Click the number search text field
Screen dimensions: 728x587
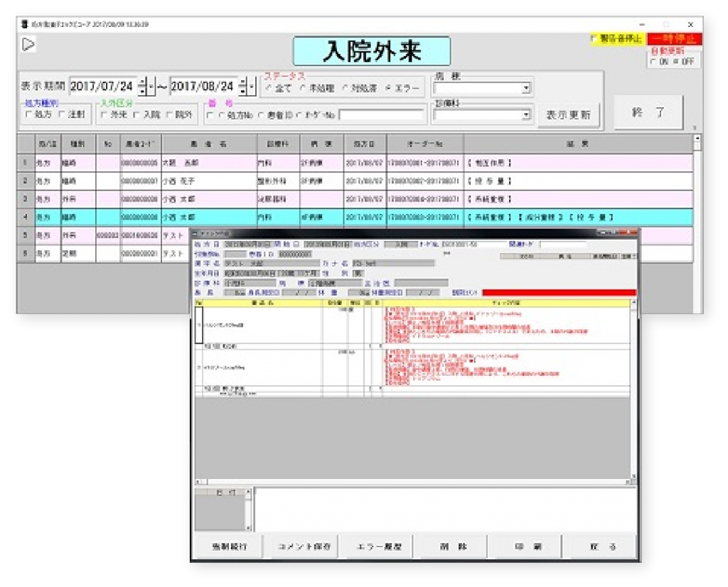(x=382, y=114)
